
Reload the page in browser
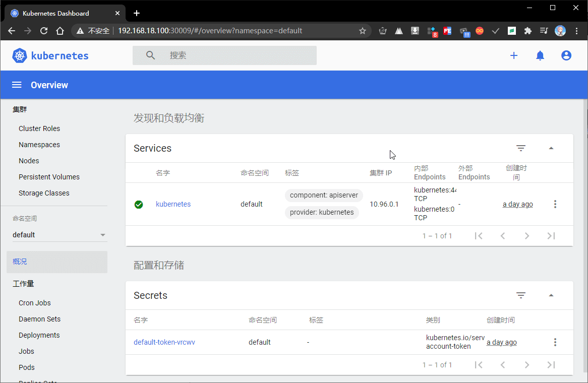coord(44,31)
